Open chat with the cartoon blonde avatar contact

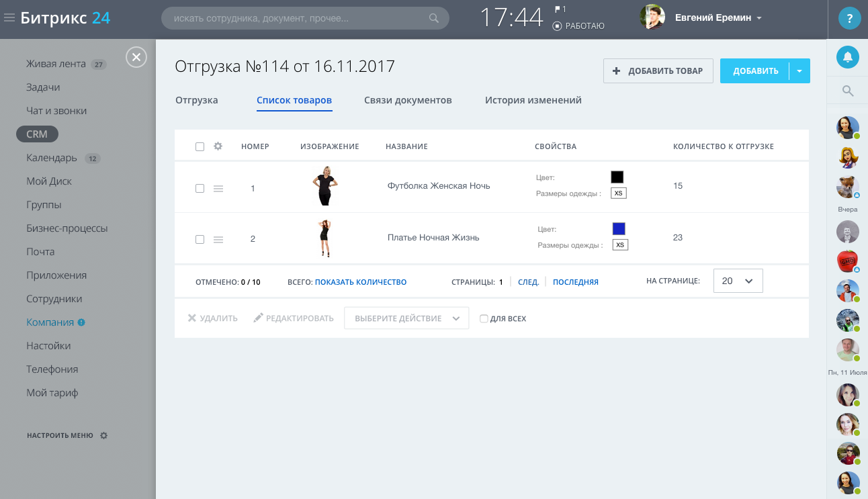tap(848, 157)
